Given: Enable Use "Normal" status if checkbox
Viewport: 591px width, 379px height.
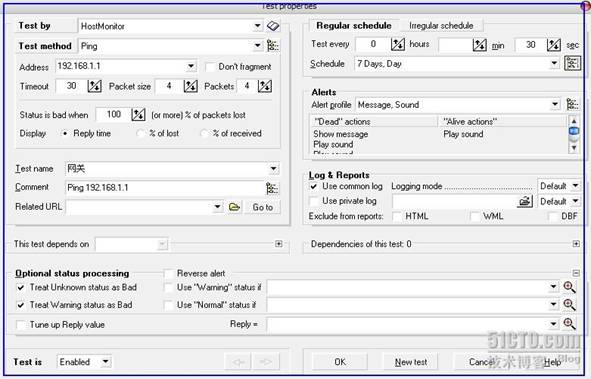Looking at the screenshot, I should point(169,305).
